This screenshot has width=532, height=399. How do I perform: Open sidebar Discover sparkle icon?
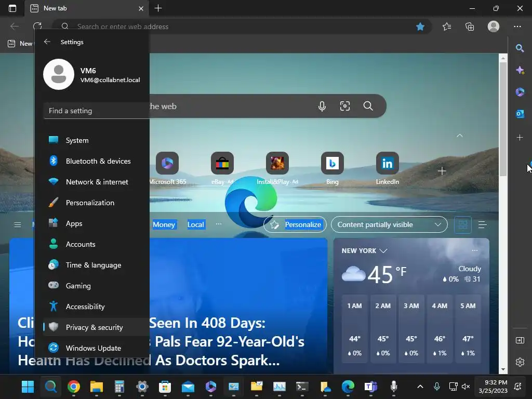pyautogui.click(x=520, y=70)
